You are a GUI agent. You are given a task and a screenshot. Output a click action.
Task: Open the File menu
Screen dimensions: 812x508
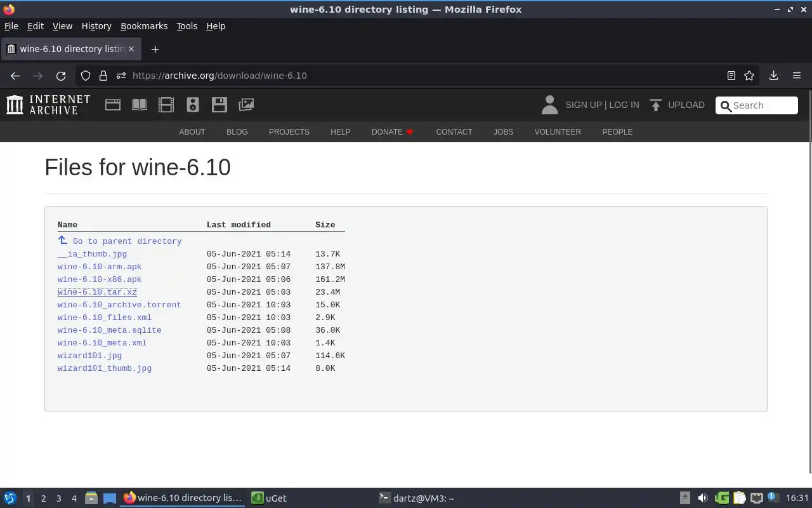[11, 26]
